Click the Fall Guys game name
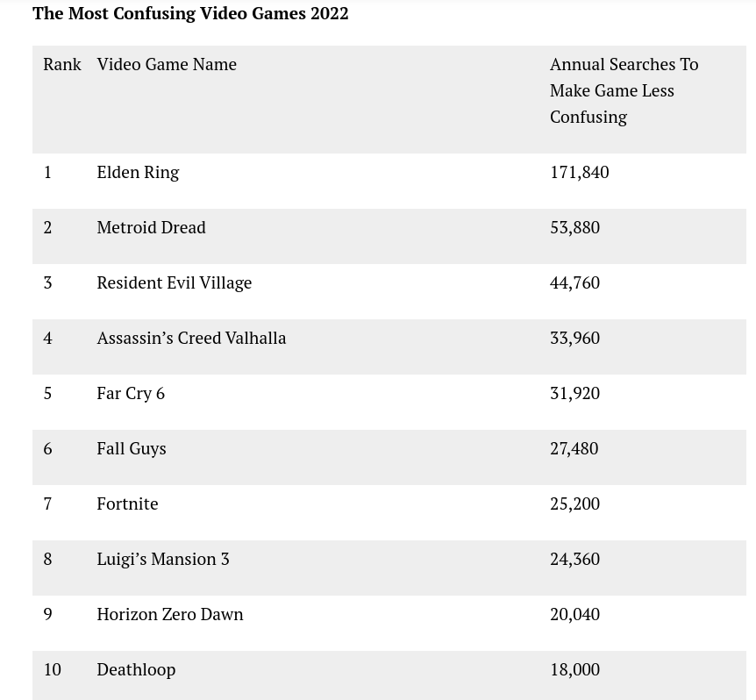This screenshot has width=756, height=700. [132, 449]
